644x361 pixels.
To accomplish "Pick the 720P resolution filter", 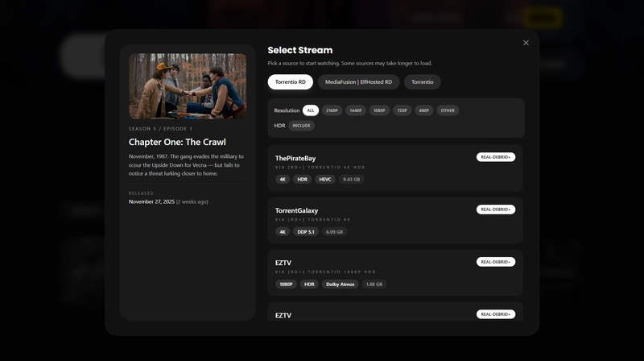I will point(402,110).
